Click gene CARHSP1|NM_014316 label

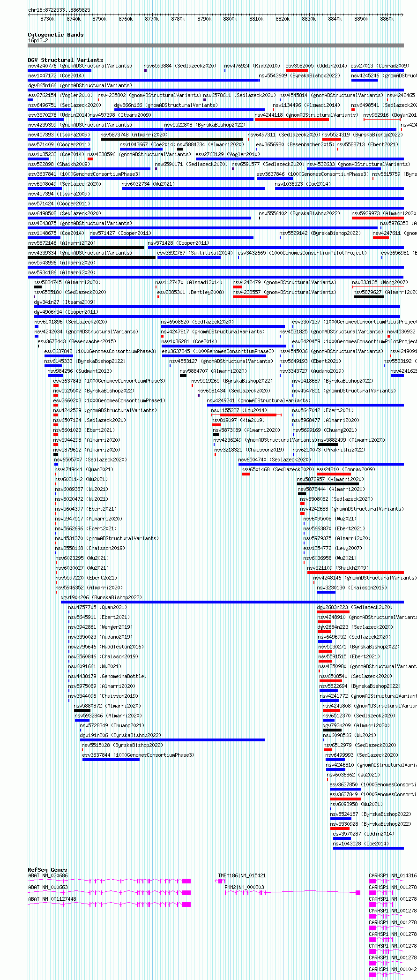393,875
